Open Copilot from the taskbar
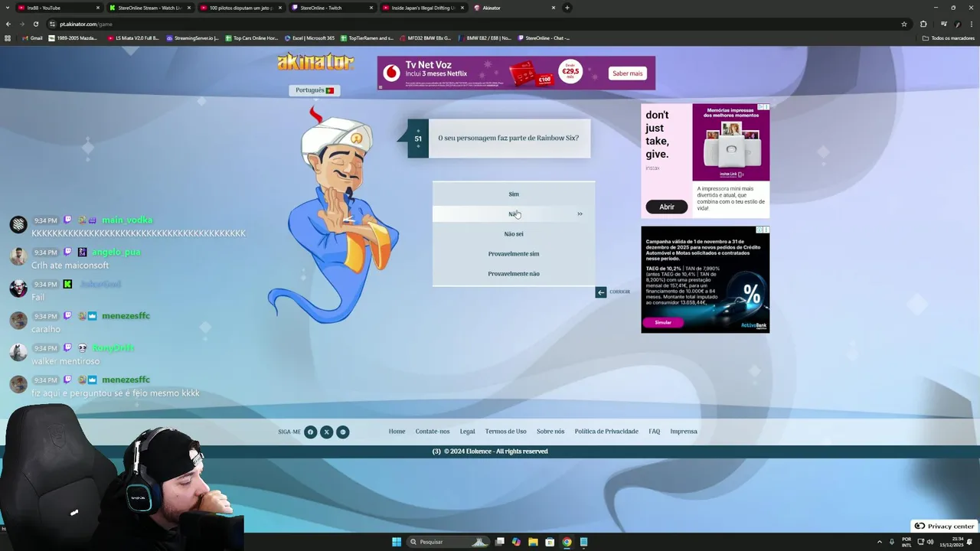 point(516,542)
